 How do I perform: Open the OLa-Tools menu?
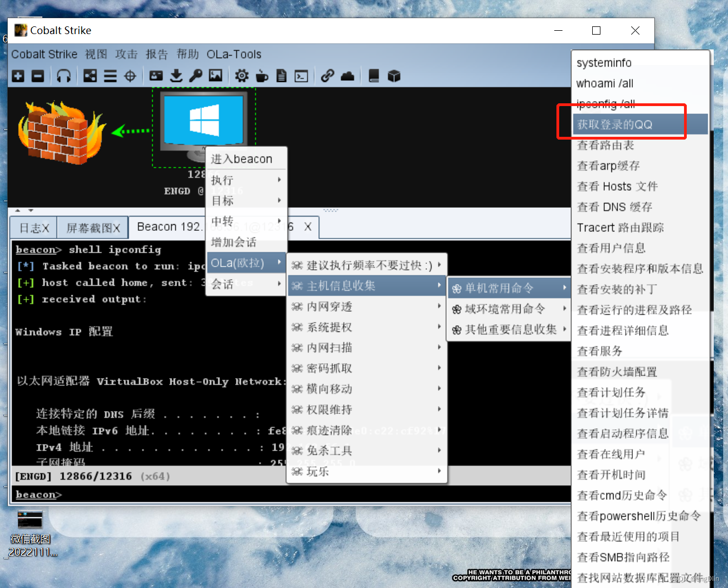tap(234, 54)
